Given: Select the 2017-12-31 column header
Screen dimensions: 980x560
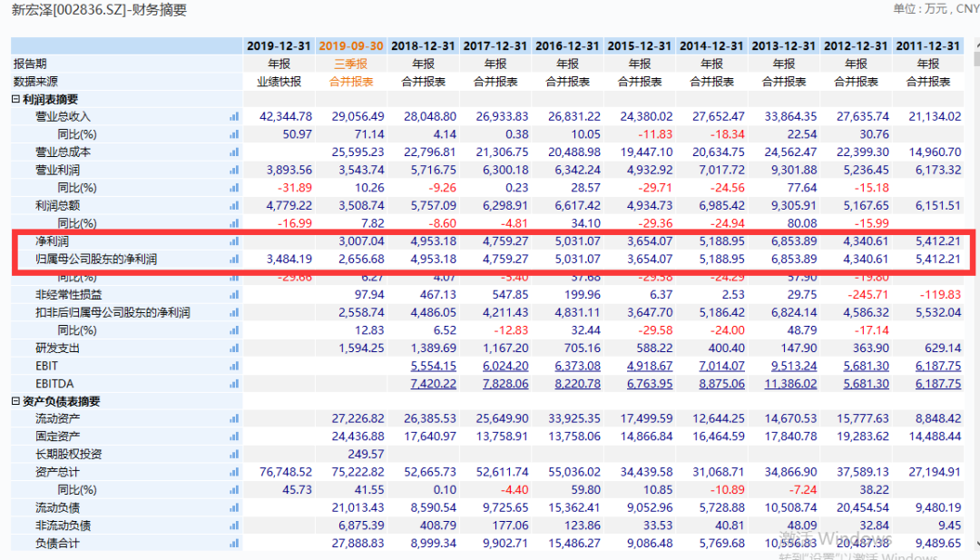Looking at the screenshot, I should (495, 46).
